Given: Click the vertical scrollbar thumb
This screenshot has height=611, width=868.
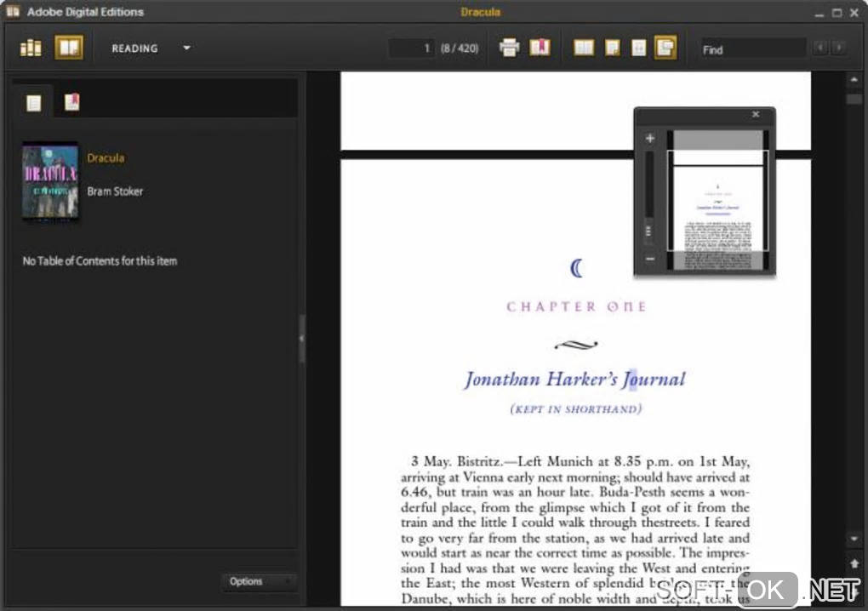Looking at the screenshot, I should click(x=854, y=99).
